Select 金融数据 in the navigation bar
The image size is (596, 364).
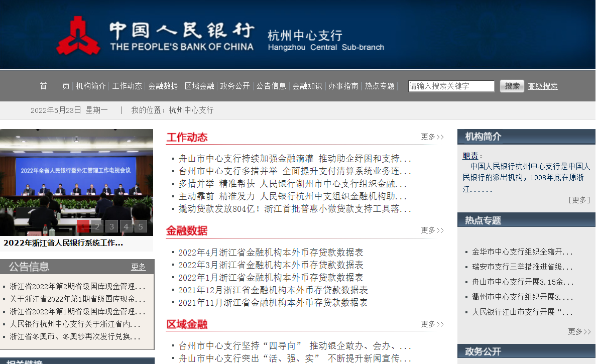coord(163,86)
